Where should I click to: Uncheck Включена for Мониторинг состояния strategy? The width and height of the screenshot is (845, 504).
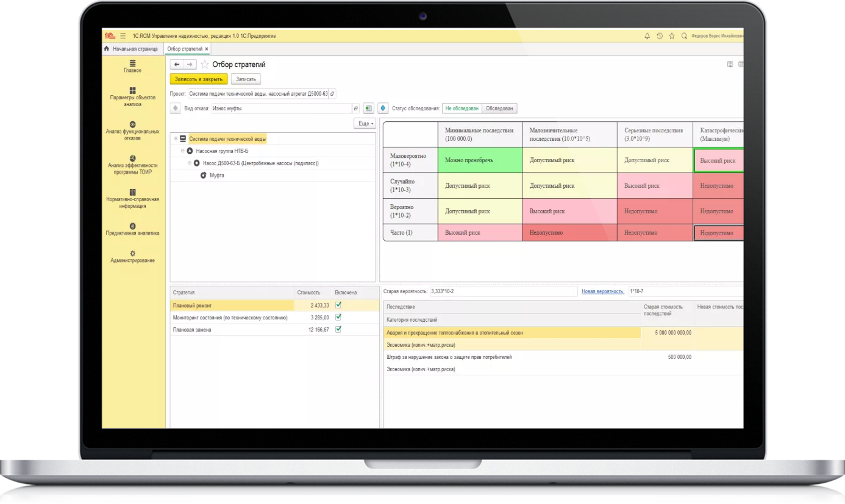(338, 317)
